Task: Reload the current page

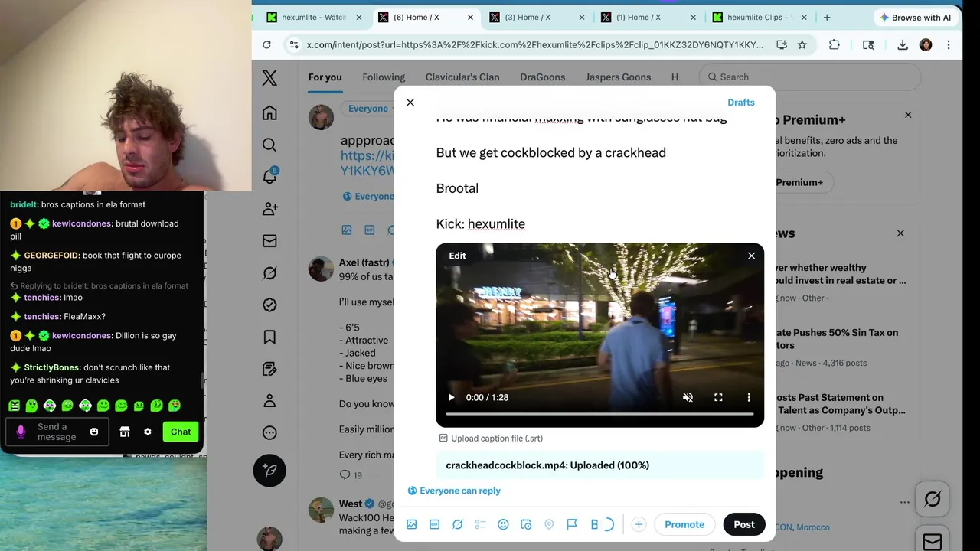Action: coord(266,44)
